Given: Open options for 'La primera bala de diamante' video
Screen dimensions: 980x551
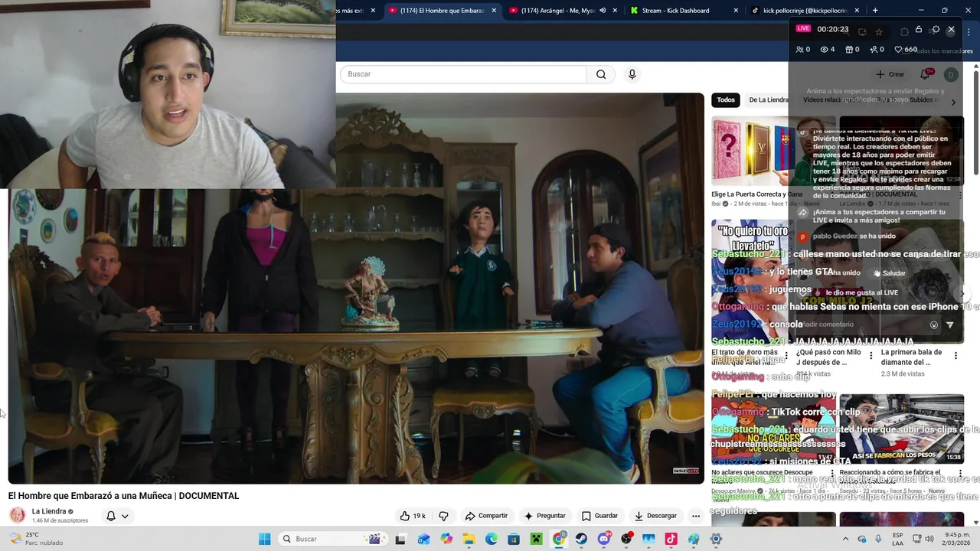Looking at the screenshot, I should click(x=955, y=355).
